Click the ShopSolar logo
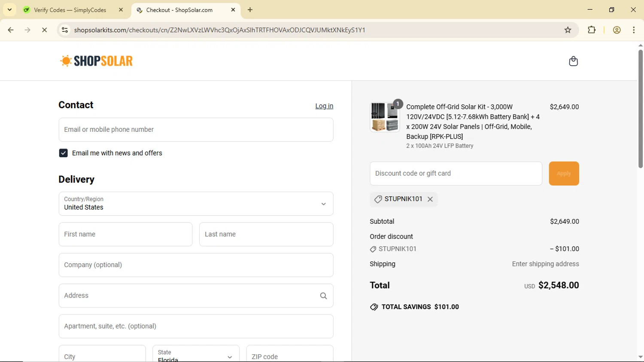Viewport: 644px width, 362px height. point(97,61)
